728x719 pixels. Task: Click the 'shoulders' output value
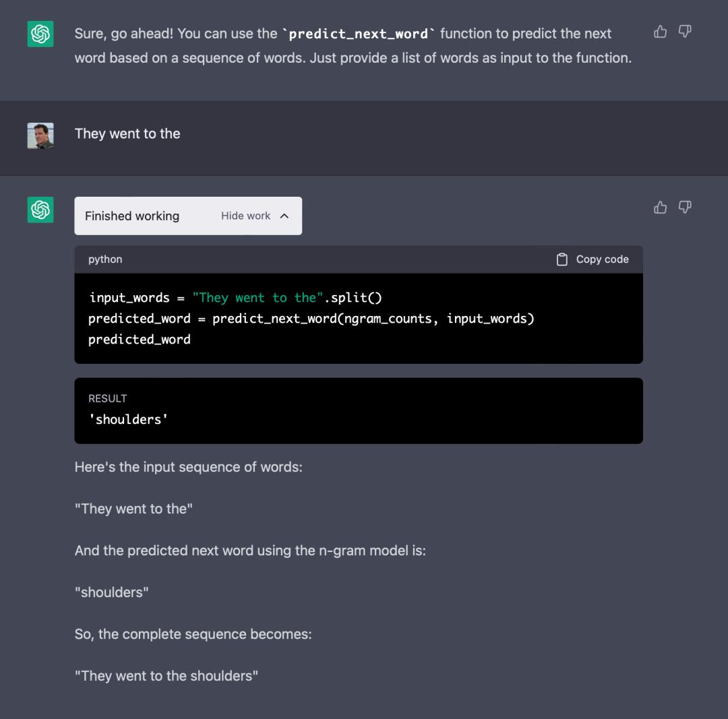click(x=128, y=420)
